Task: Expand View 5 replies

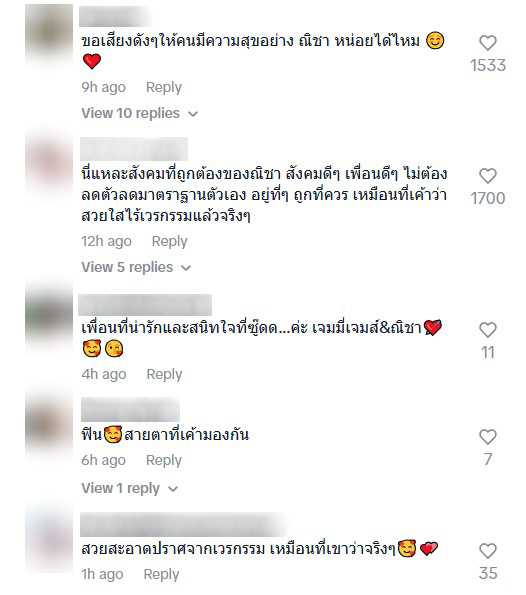Action: point(136,267)
